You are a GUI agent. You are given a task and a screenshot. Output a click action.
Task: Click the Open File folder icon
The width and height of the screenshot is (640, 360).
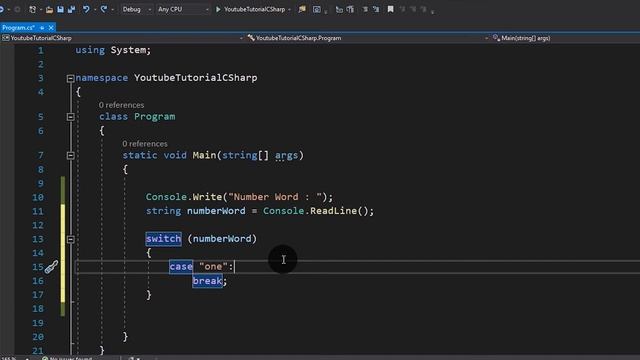point(49,9)
